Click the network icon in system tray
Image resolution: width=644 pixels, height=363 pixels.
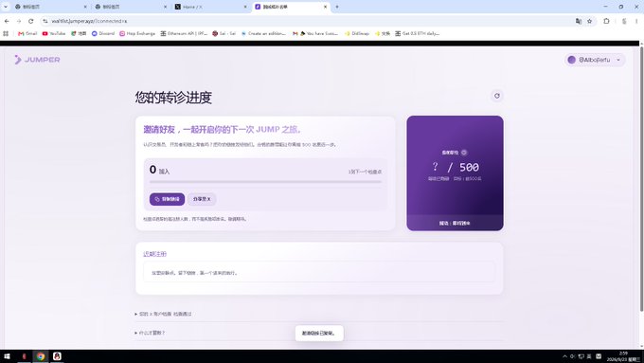[581, 356]
